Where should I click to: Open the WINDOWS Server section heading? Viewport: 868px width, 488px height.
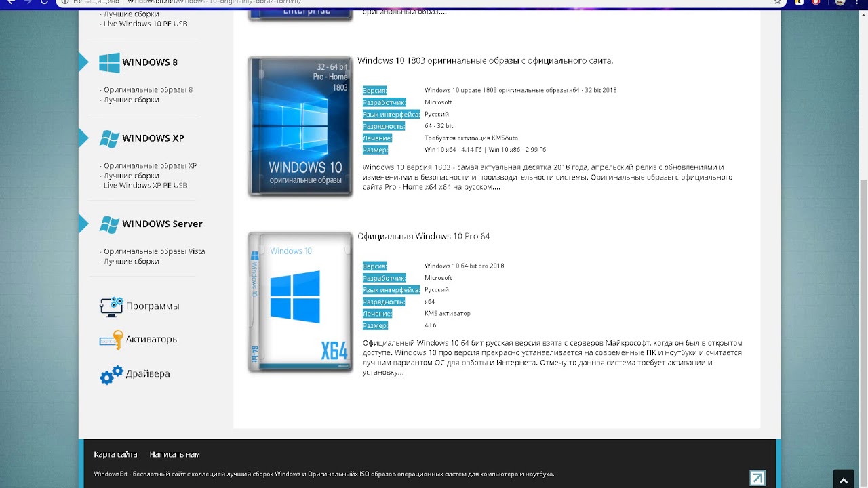point(162,224)
